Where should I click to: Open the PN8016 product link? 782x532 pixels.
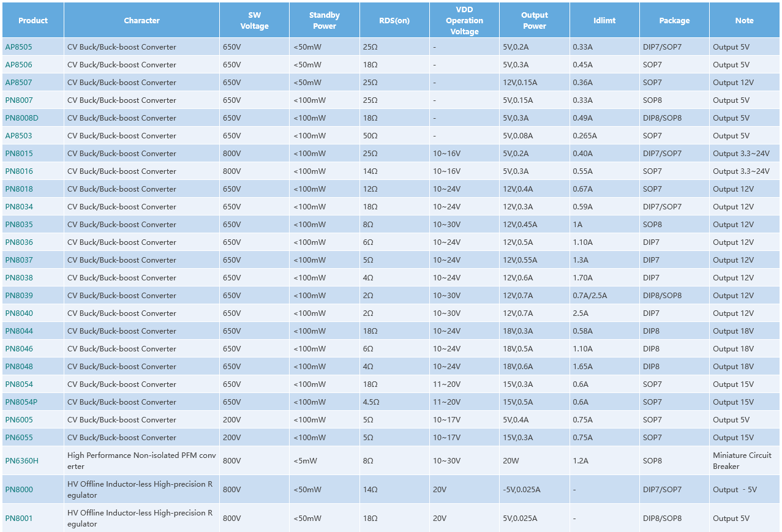[19, 171]
